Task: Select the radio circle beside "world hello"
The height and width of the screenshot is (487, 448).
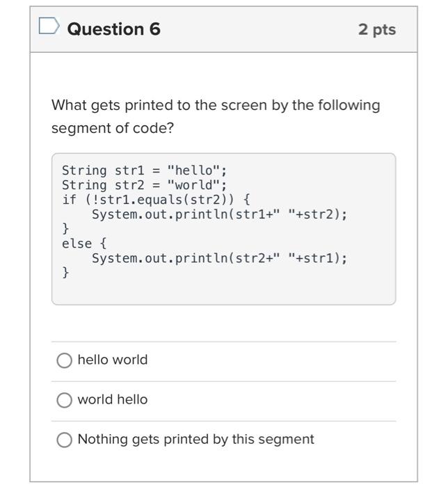Action: tap(64, 400)
